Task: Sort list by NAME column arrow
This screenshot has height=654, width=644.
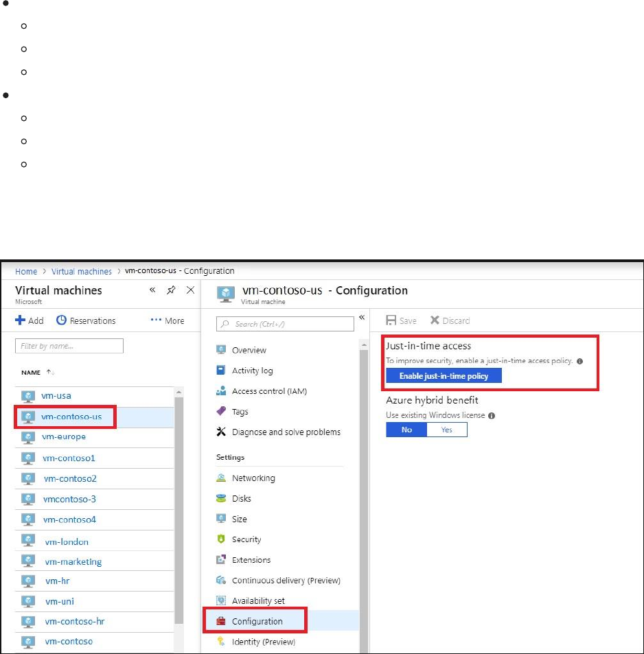Action: [x=50, y=372]
